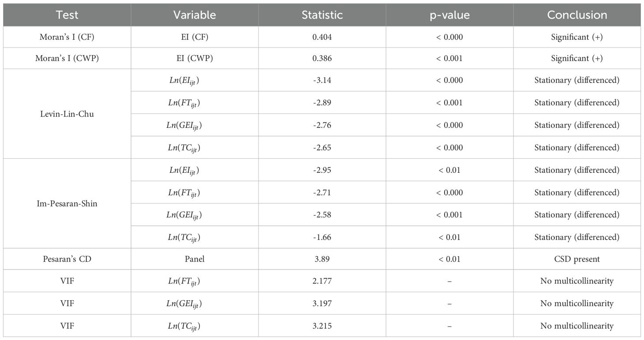Click the Conclusion column header

pos(577,15)
